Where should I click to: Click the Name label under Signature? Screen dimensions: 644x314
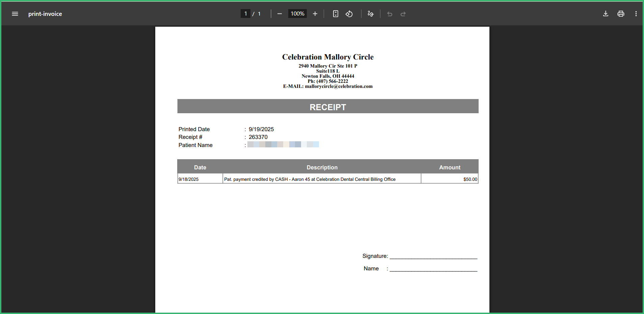371,268
